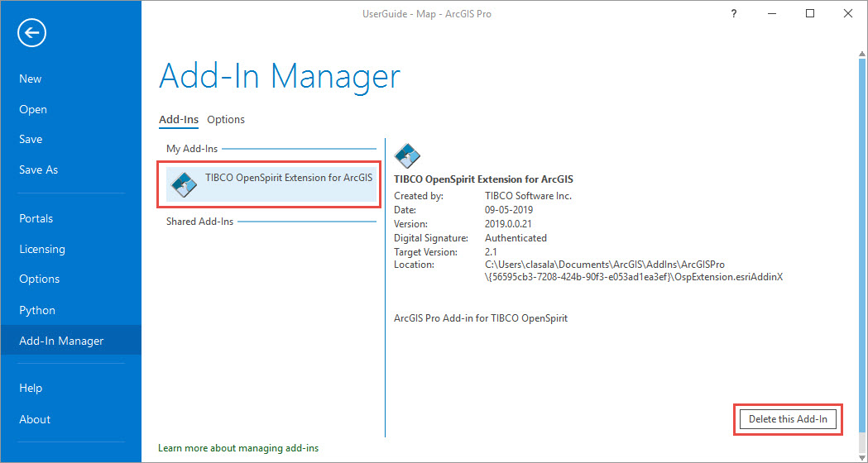
Task: Select TIBCO OpenSpirit Extension list entry
Action: coord(271,184)
